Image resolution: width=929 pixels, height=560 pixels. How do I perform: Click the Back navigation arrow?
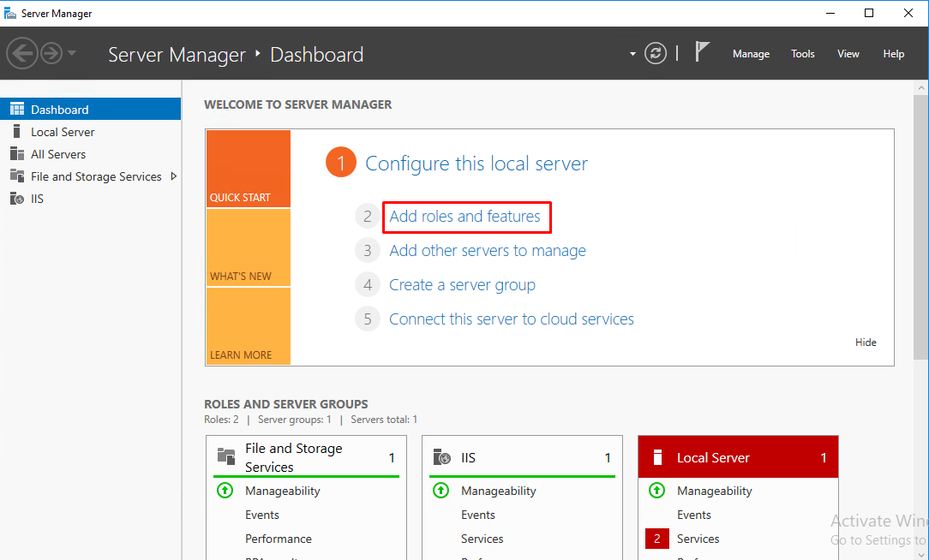tap(22, 54)
